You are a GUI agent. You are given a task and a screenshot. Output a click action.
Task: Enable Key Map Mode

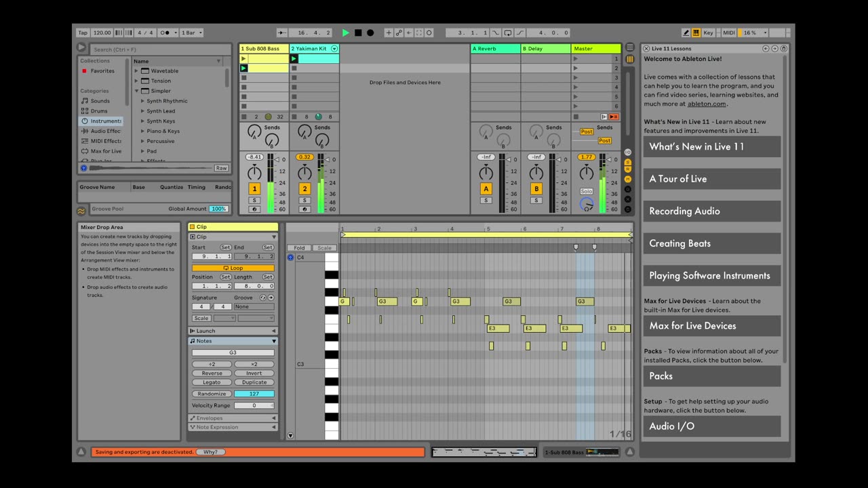click(x=709, y=33)
